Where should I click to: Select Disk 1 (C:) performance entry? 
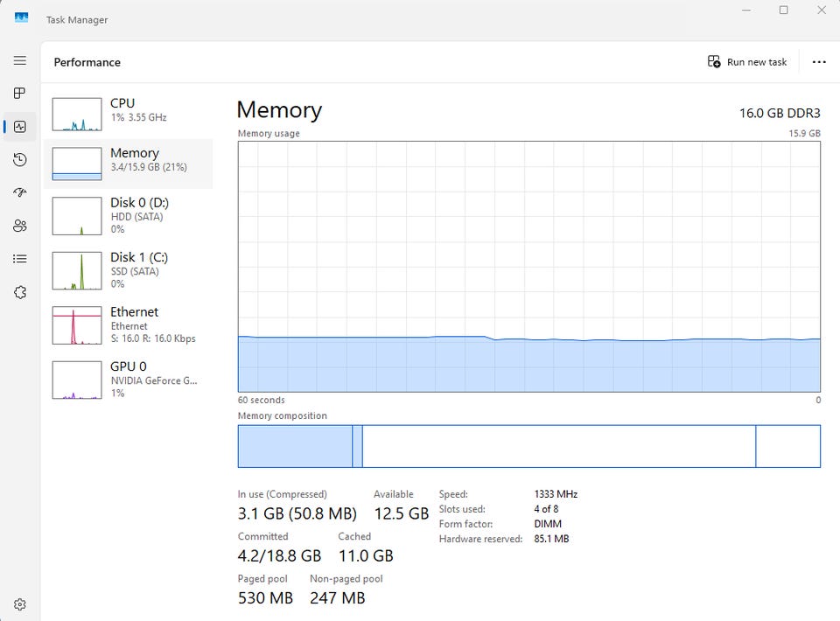pos(129,270)
